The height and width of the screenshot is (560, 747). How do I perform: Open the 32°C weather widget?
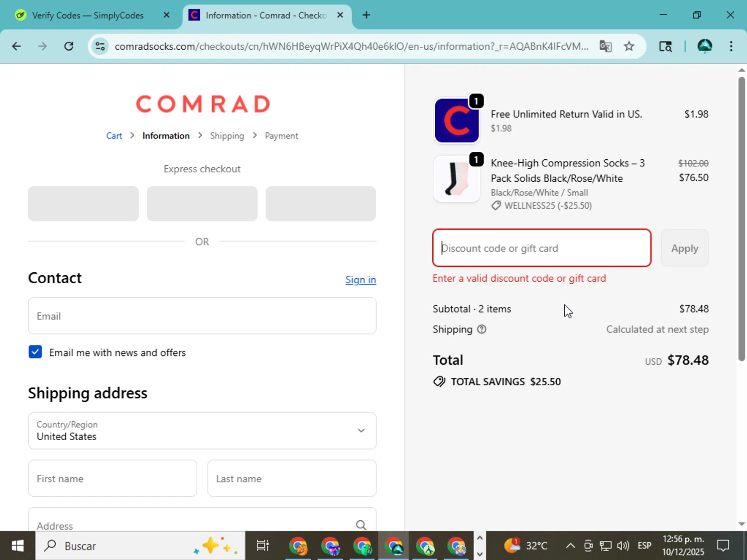(526, 546)
